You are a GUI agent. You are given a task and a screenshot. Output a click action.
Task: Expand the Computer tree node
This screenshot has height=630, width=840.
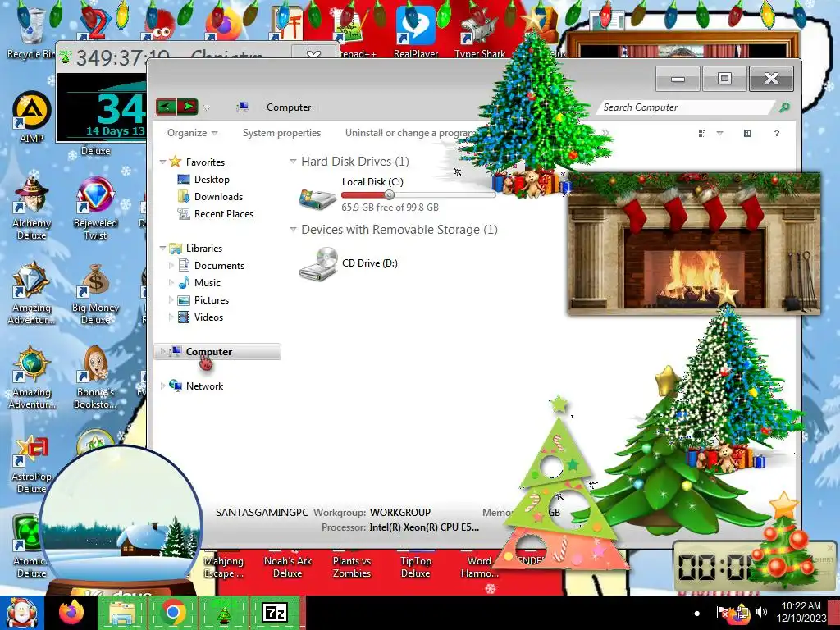tap(162, 351)
